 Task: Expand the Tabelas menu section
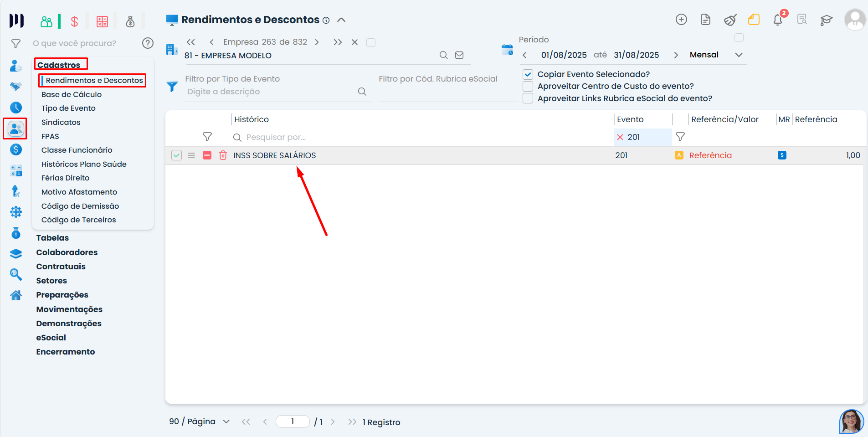pyautogui.click(x=52, y=238)
